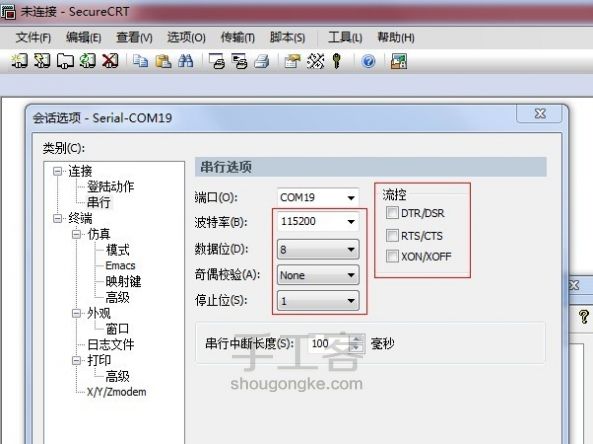
Task: Select 仿真 label in the category tree
Action: (99, 234)
